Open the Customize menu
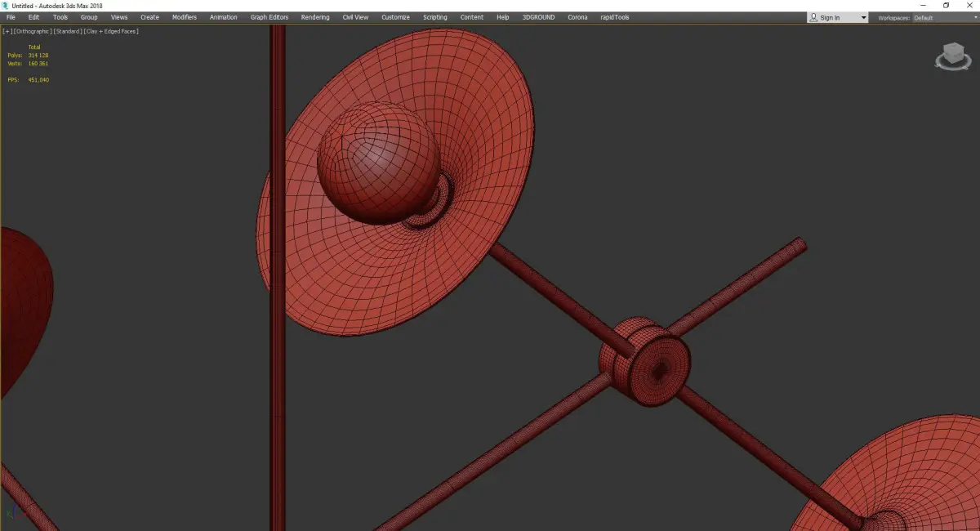The width and height of the screenshot is (980, 531). pos(395,17)
